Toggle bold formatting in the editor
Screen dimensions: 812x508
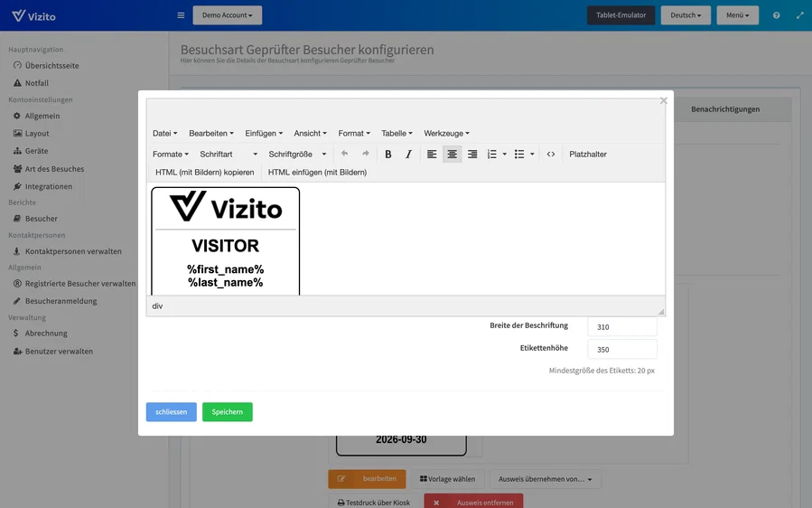pos(387,154)
